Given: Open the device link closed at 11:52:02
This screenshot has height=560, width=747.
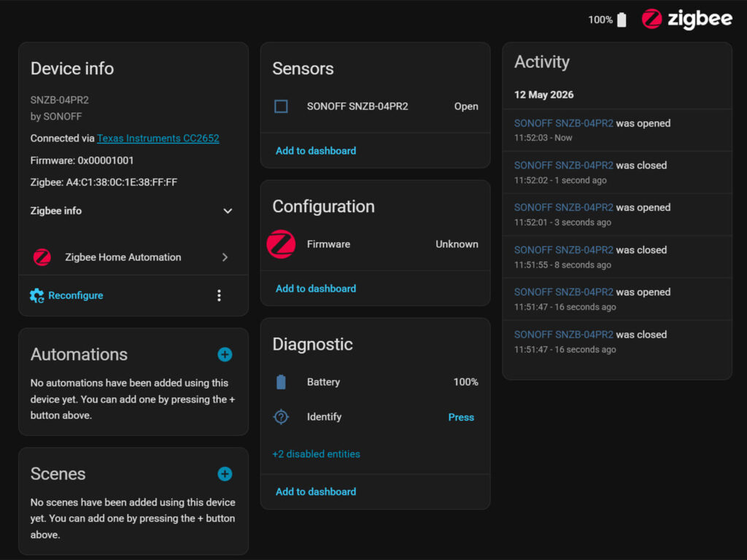Looking at the screenshot, I should coord(564,166).
